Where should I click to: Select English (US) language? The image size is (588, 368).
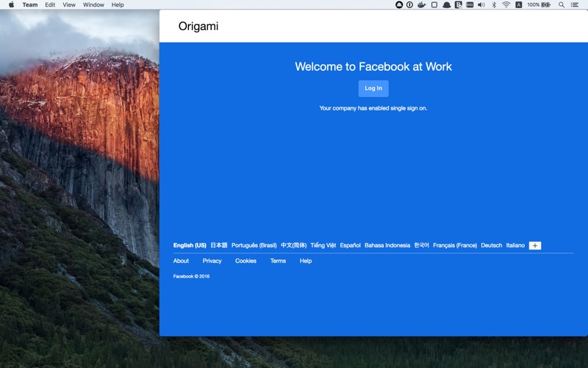pos(190,245)
